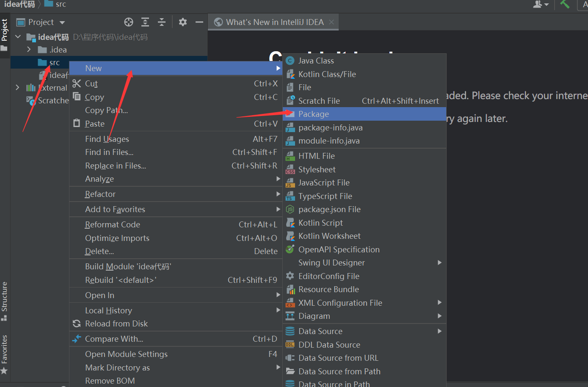Choose Data Source from Path entry
Viewport: 588px width, 387px height.
[x=364, y=371]
